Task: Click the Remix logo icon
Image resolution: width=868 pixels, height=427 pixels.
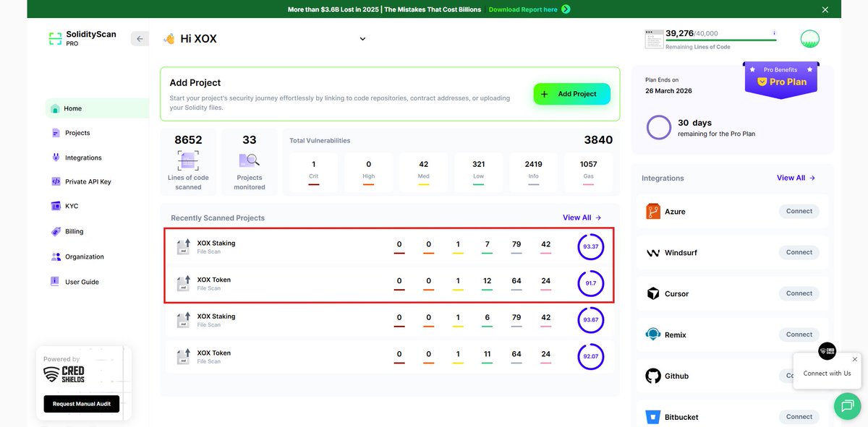Action: [x=653, y=335]
